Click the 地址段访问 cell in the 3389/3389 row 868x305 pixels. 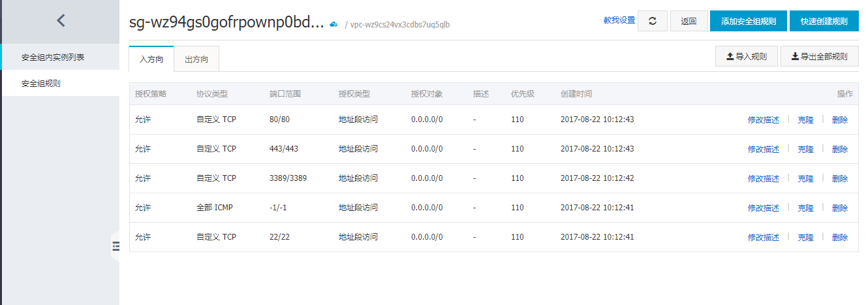pyautogui.click(x=358, y=178)
